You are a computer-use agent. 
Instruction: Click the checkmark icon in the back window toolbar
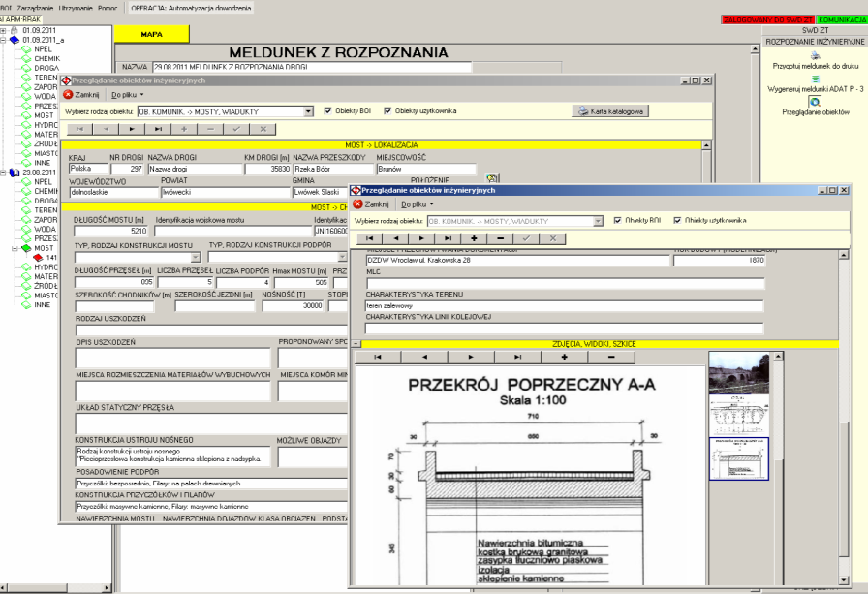[236, 129]
